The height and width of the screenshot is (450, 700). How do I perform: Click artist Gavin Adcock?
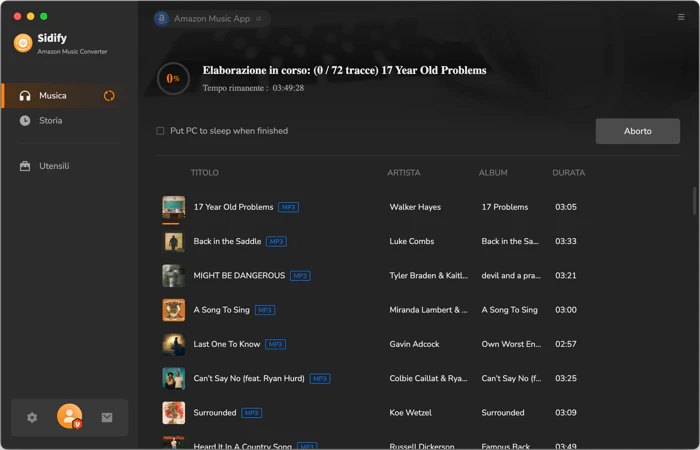tap(414, 344)
